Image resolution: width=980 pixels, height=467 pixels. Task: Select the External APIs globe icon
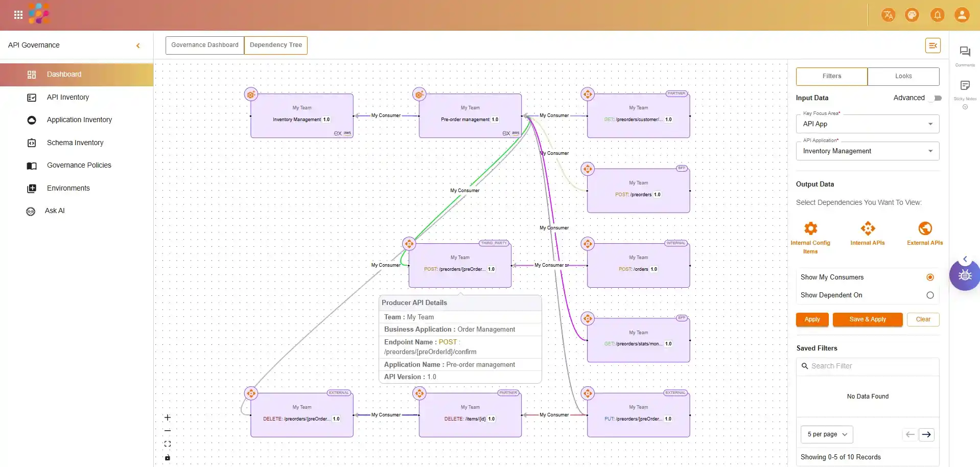pos(925,228)
